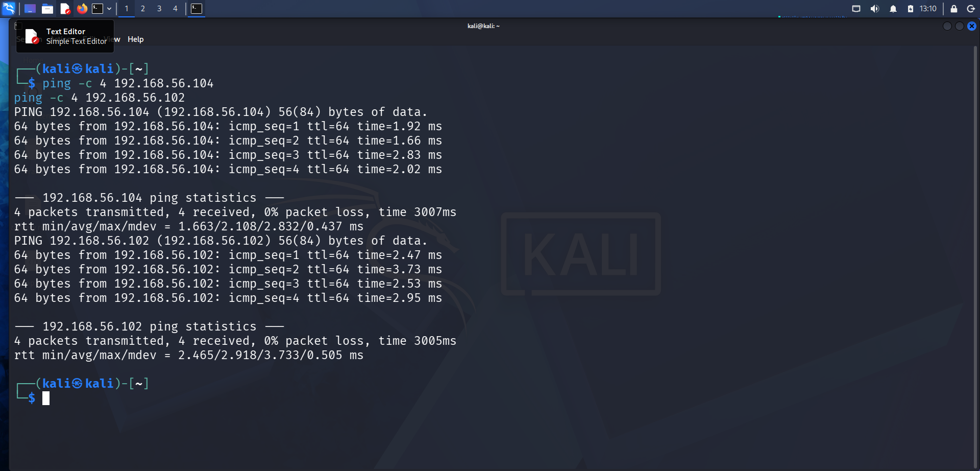
Task: Click 'time=3.73 ms' value
Action: tap(400, 269)
